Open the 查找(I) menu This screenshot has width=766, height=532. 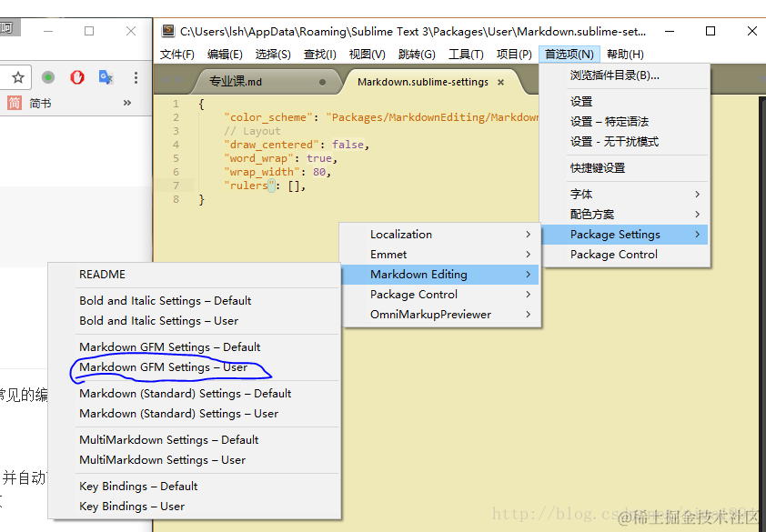(x=320, y=55)
